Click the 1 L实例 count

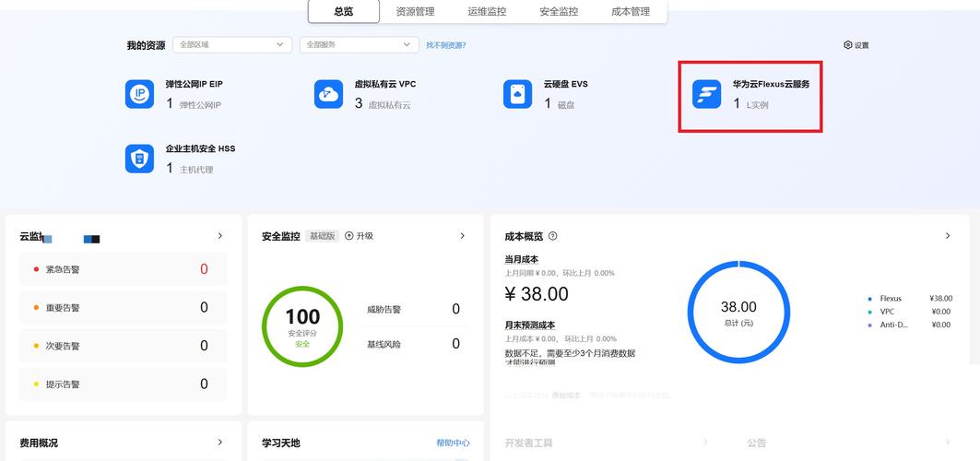click(751, 103)
